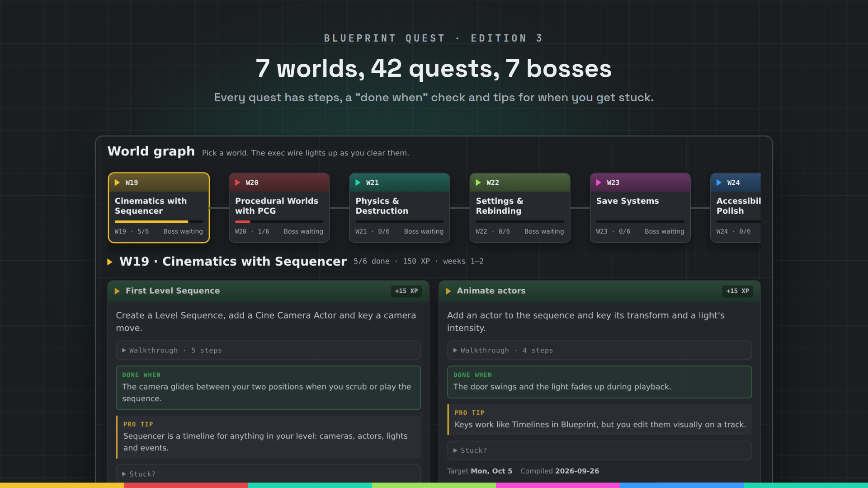Click the W19 yellow progress bar

tap(159, 222)
